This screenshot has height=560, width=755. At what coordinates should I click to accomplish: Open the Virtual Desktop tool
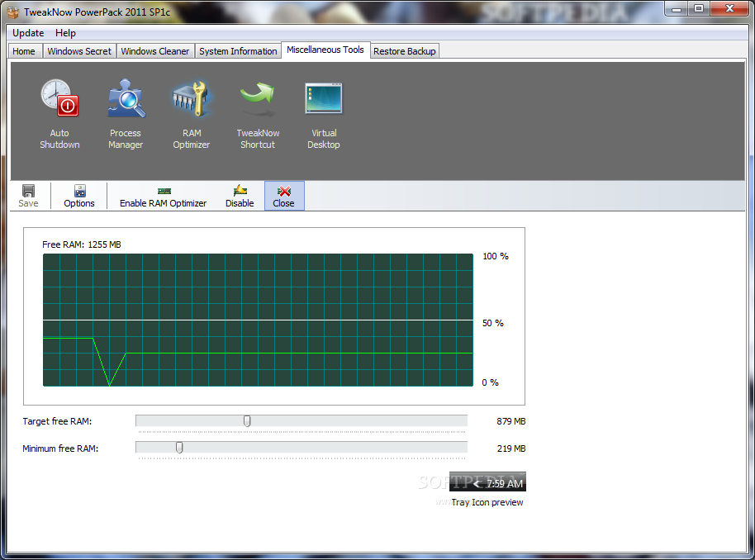point(324,114)
